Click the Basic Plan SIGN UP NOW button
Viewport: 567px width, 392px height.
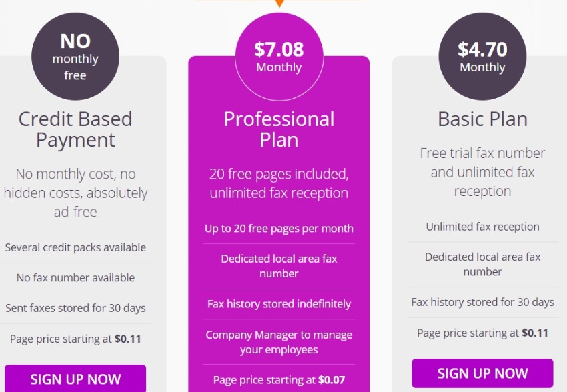[482, 373]
